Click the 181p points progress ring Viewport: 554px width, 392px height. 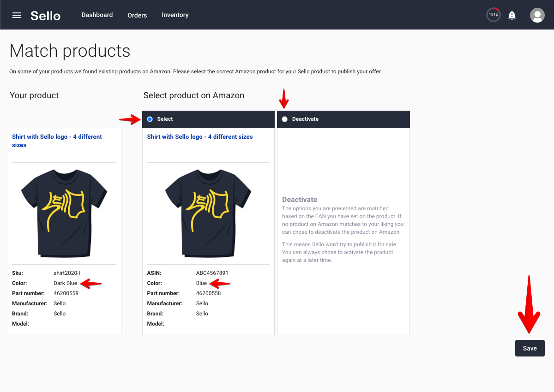(x=494, y=15)
